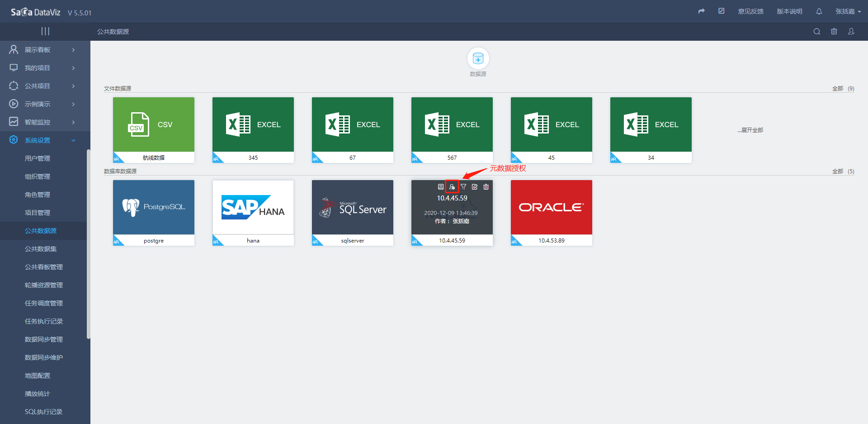868x424 pixels.
Task: Click the add data source icon
Action: tap(478, 58)
